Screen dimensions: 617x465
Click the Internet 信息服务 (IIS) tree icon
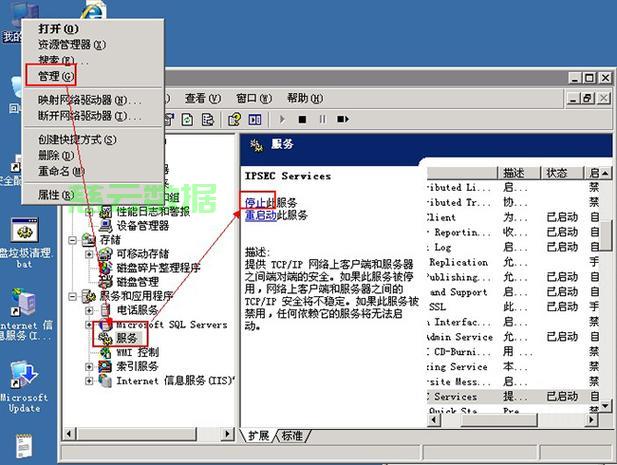click(105, 381)
